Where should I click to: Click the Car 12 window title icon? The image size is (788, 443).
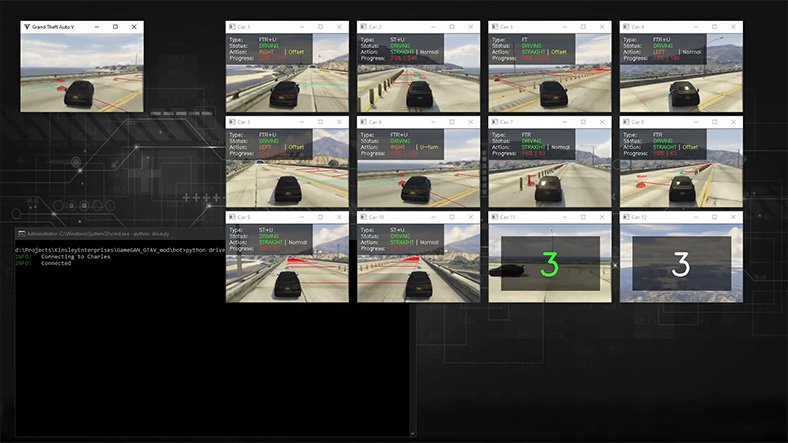626,216
